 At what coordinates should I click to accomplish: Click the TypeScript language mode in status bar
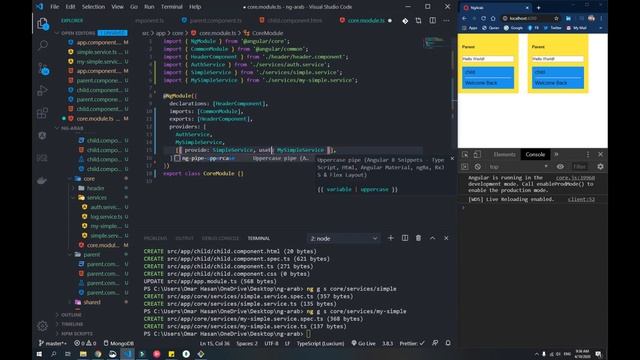click(320, 343)
